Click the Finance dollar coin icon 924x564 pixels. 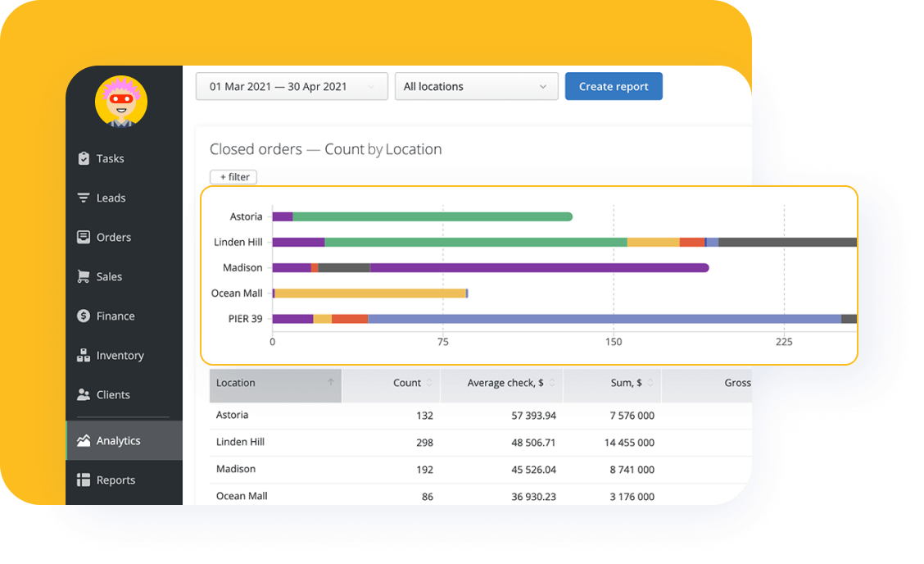[84, 316]
